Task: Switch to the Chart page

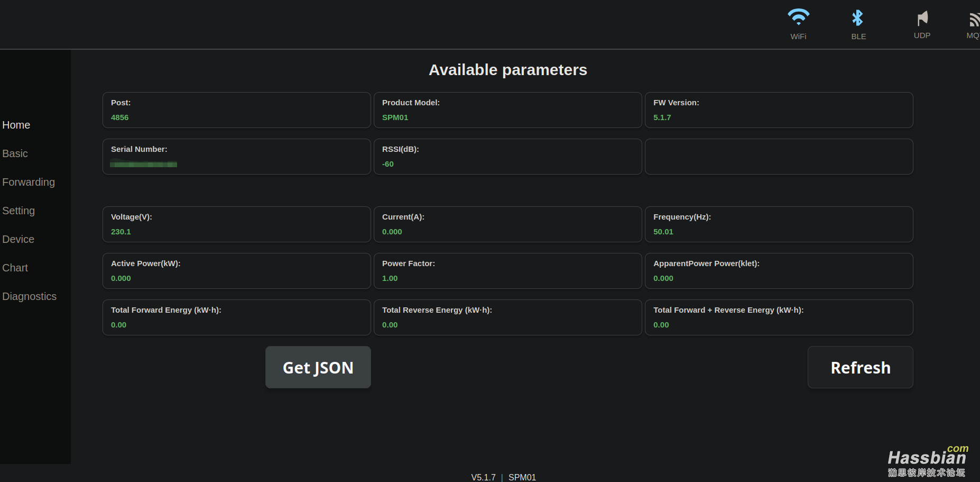Action: tap(15, 268)
